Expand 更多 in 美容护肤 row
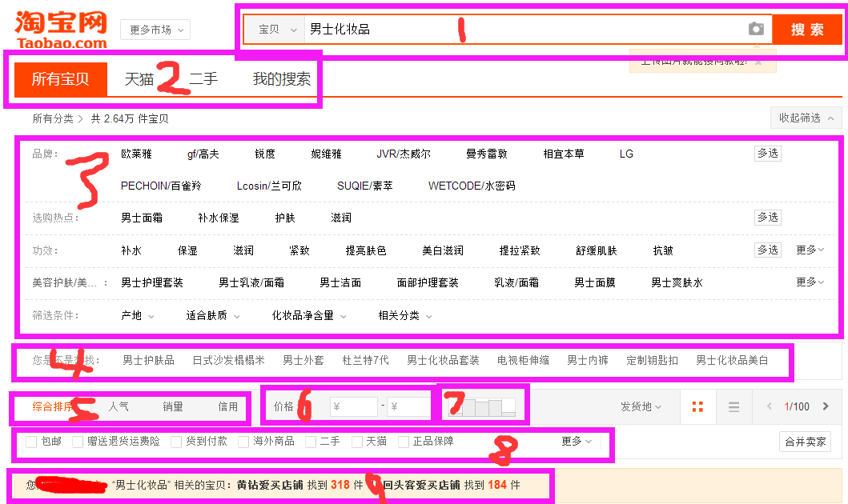The height and width of the screenshot is (504, 848). coord(810,282)
